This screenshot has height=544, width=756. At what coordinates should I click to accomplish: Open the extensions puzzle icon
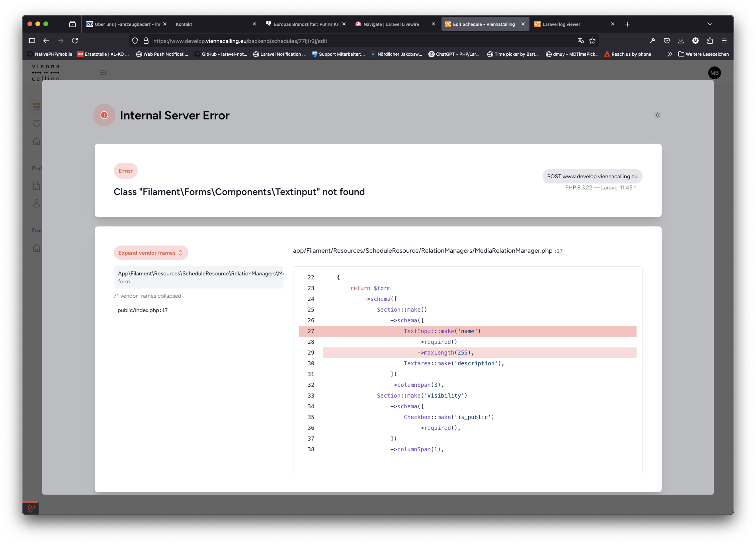point(710,41)
